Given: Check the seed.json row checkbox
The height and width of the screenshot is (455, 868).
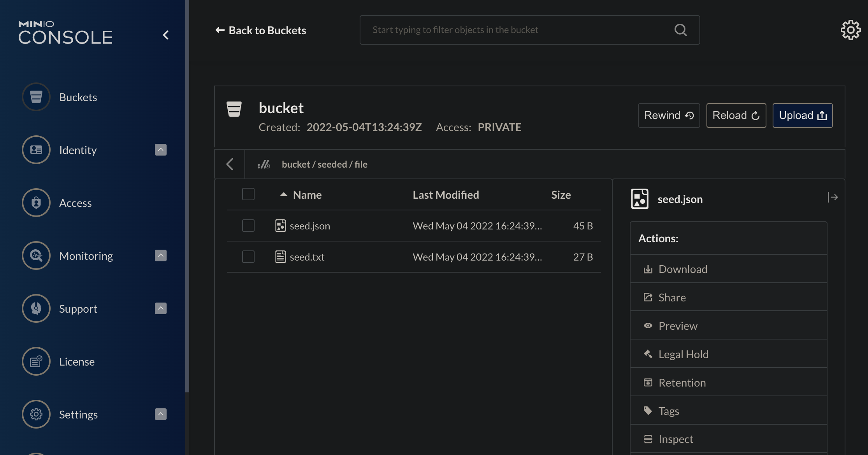Looking at the screenshot, I should tap(248, 226).
